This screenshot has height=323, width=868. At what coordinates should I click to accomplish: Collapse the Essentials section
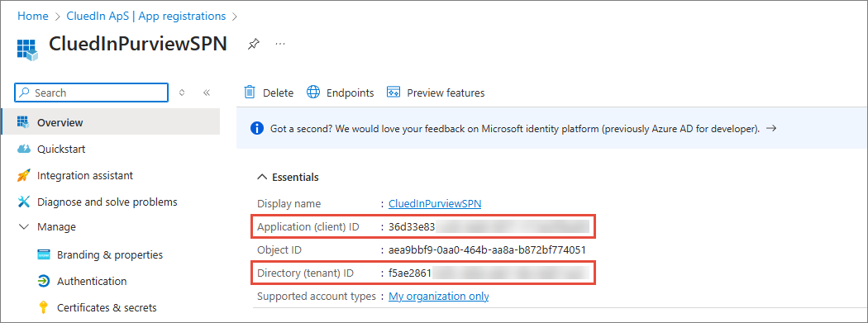(x=262, y=178)
